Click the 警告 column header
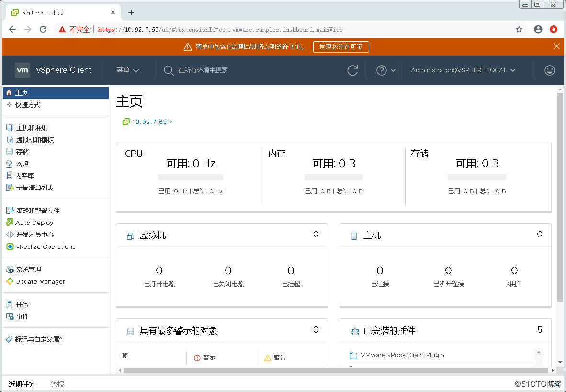The image size is (566, 392). point(275,358)
